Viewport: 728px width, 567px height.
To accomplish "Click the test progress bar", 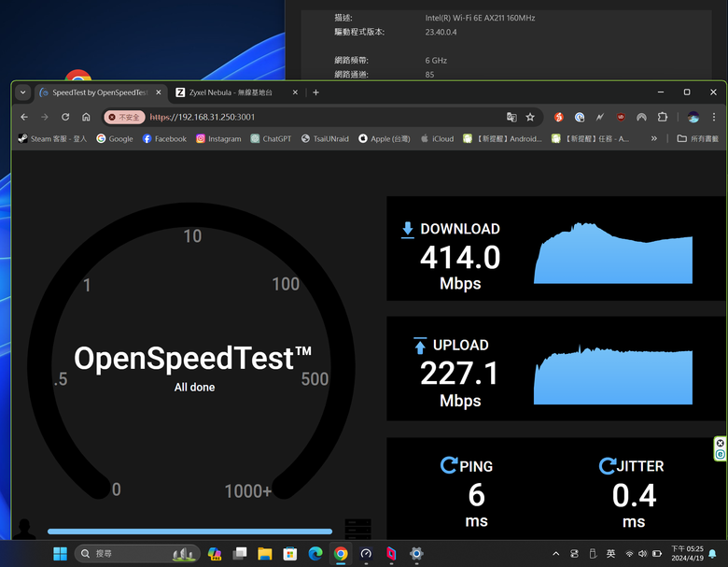I will pyautogui.click(x=189, y=532).
